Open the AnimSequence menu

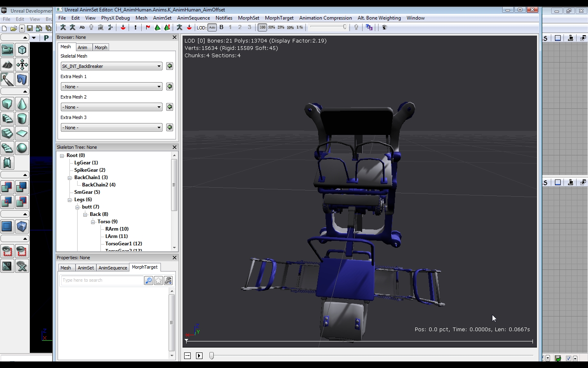pyautogui.click(x=194, y=18)
